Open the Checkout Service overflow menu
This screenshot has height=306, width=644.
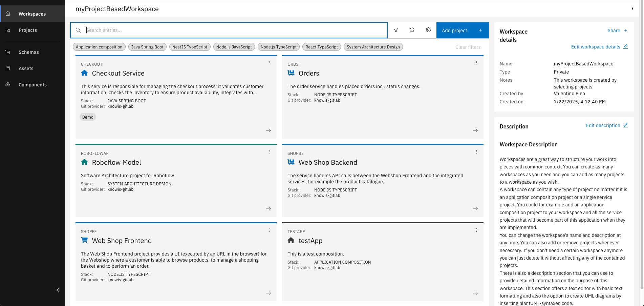pos(270,63)
